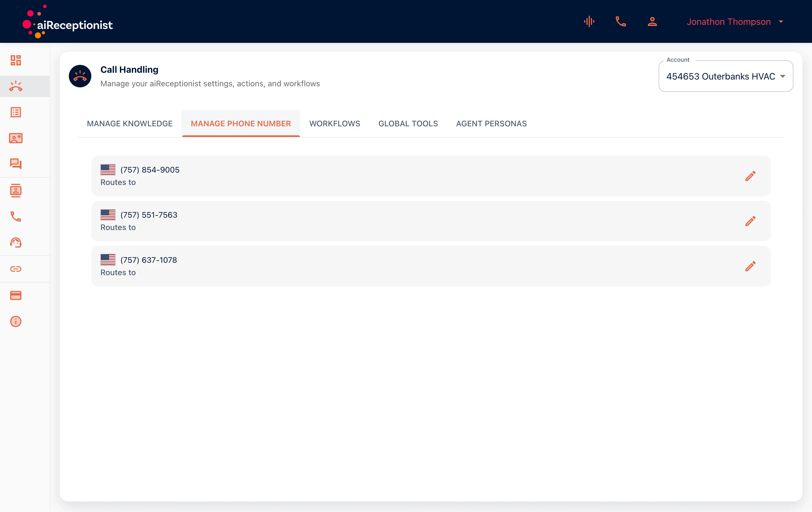Open the contacts book sidebar icon
Viewport: 812px width, 512px height.
pos(16,191)
